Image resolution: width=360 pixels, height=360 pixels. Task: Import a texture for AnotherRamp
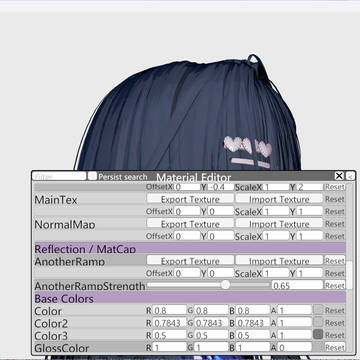[279, 261]
